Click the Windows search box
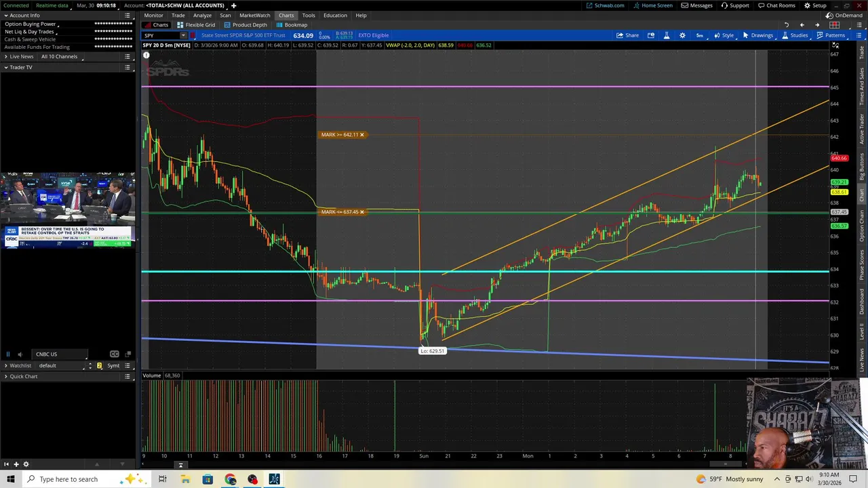The height and width of the screenshot is (488, 868). click(88, 479)
